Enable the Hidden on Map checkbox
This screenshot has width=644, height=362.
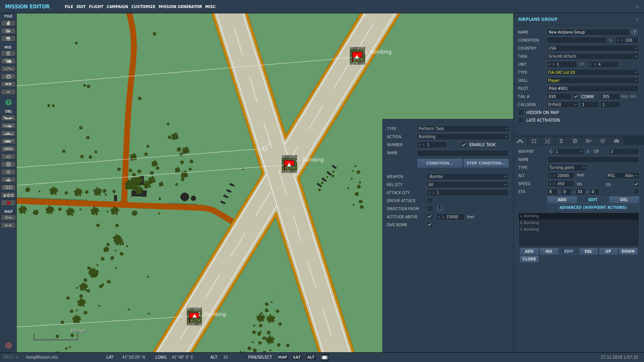click(x=521, y=112)
